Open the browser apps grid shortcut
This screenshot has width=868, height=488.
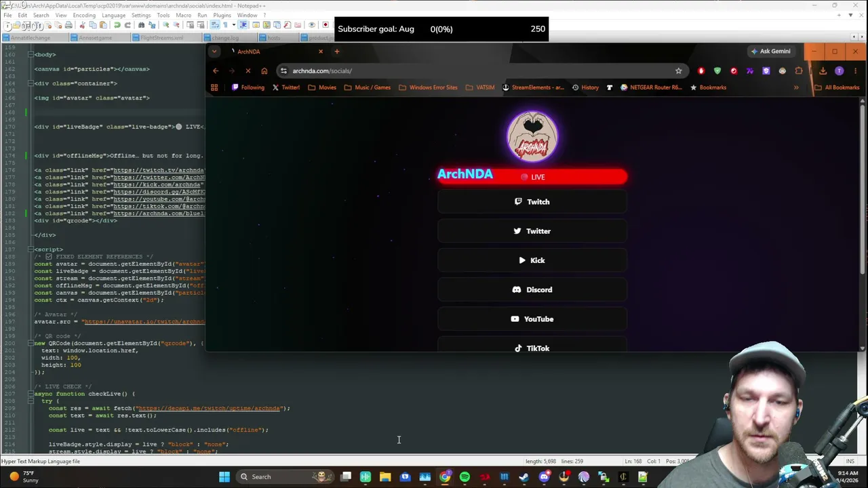214,87
